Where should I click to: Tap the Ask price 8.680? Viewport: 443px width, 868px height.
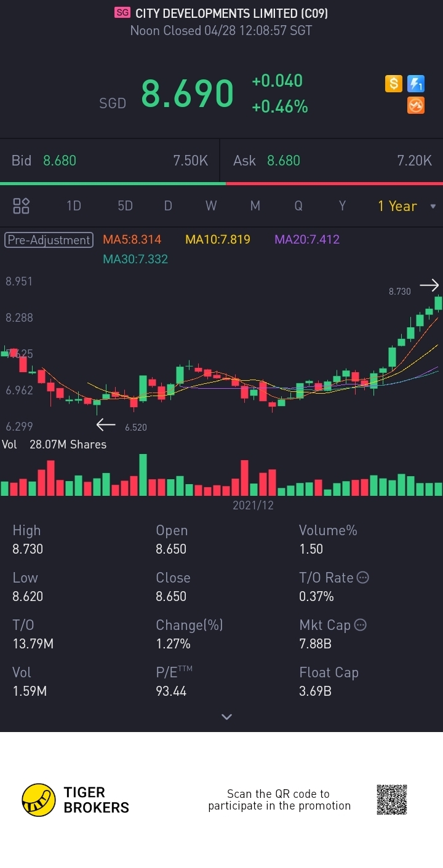(x=284, y=161)
